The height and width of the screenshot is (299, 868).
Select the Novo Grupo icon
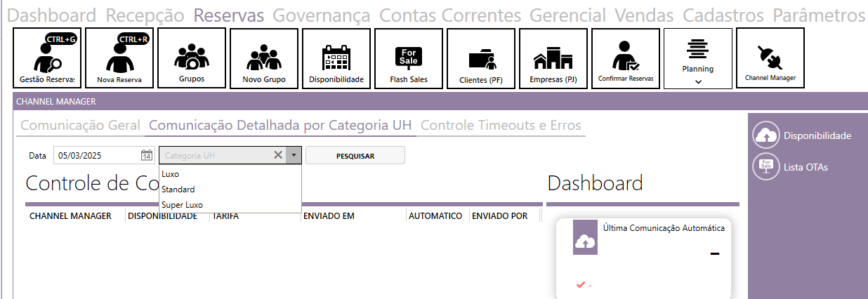264,58
